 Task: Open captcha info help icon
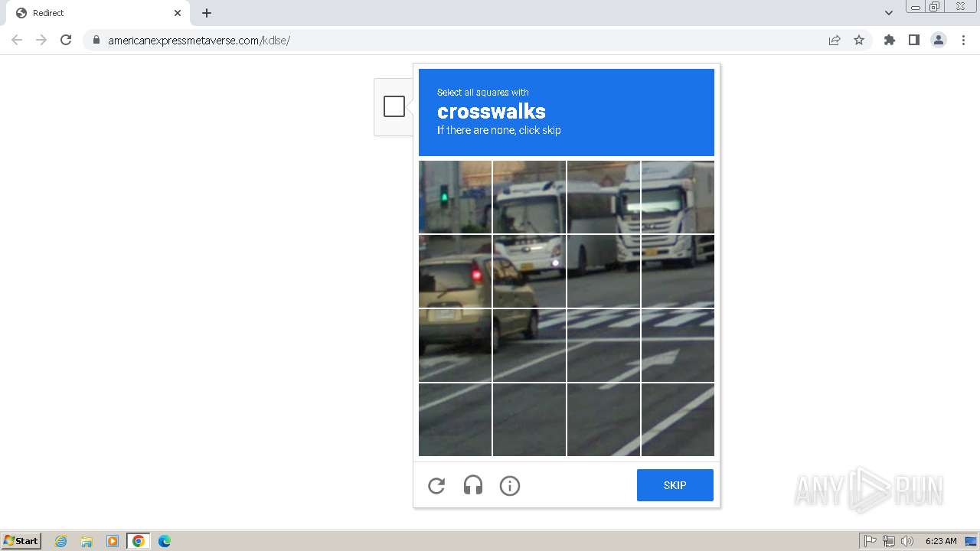point(510,486)
